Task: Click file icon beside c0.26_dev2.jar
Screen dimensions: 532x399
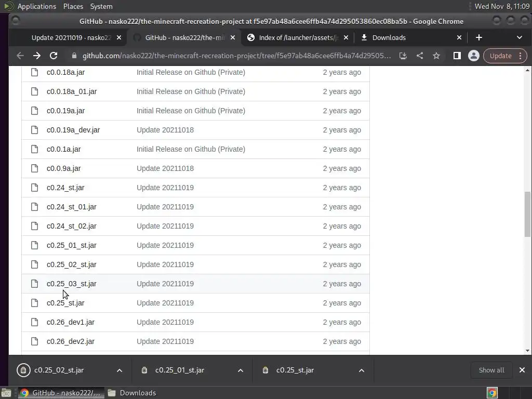Action: [x=35, y=341]
